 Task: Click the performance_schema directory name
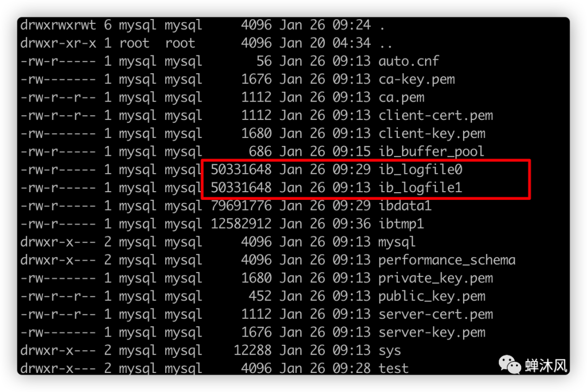tap(447, 260)
